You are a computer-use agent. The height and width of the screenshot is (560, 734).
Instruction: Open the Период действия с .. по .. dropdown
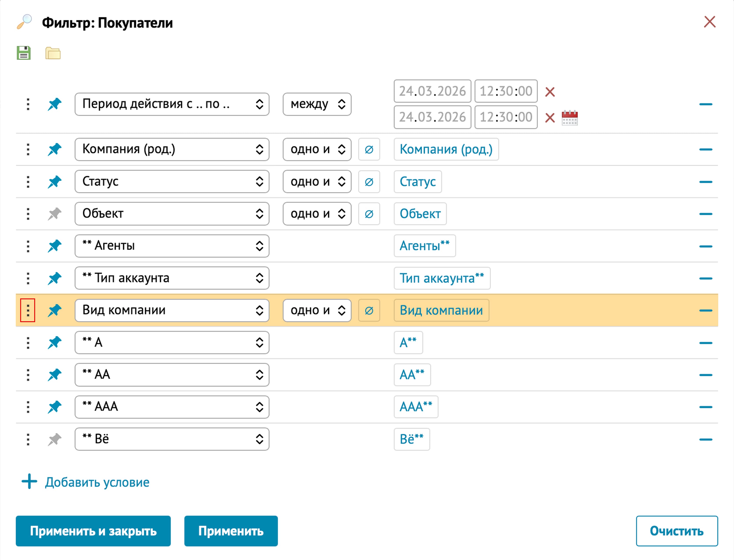click(172, 104)
